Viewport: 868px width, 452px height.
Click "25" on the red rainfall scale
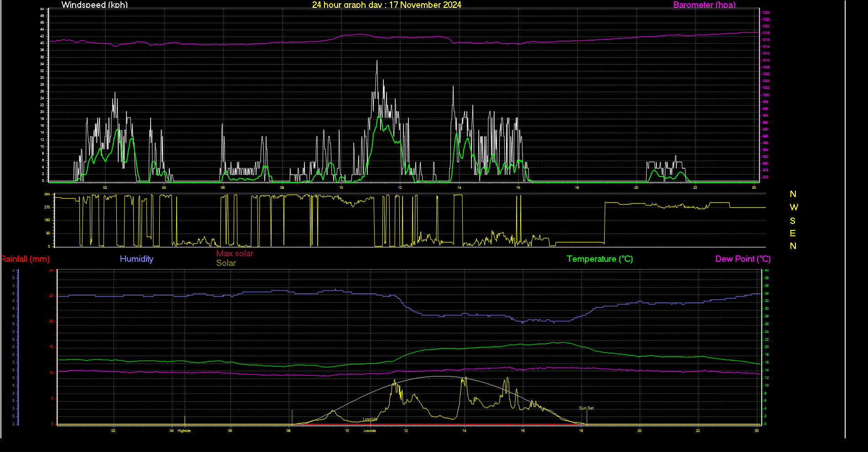[52, 296]
